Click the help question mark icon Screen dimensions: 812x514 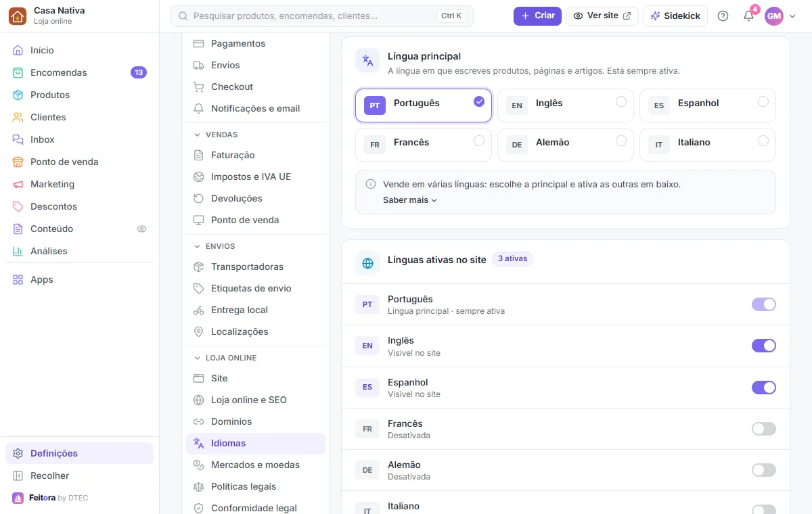click(723, 16)
